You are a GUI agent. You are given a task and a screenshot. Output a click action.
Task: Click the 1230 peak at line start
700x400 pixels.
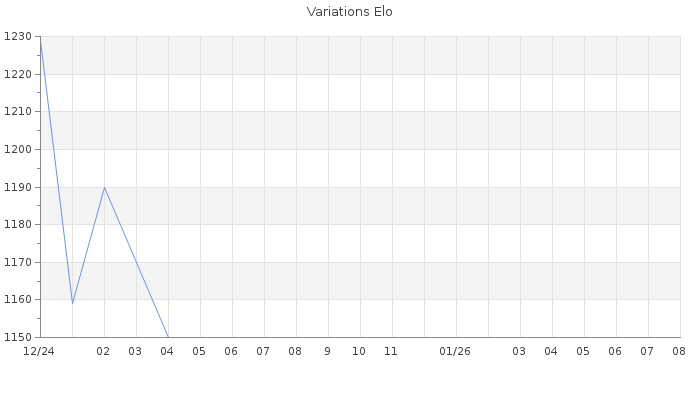(41, 38)
